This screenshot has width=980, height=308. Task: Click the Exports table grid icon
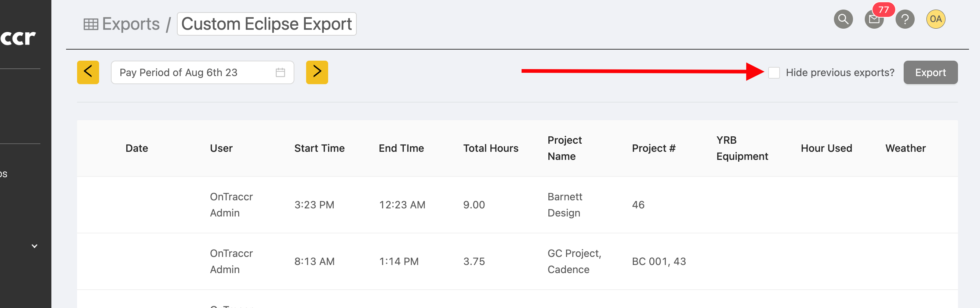pos(91,24)
